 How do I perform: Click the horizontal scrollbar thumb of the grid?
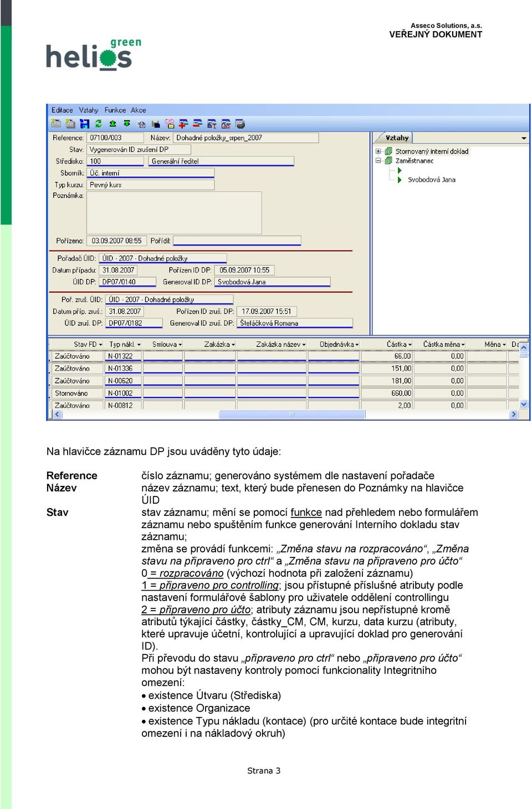tap(292, 414)
